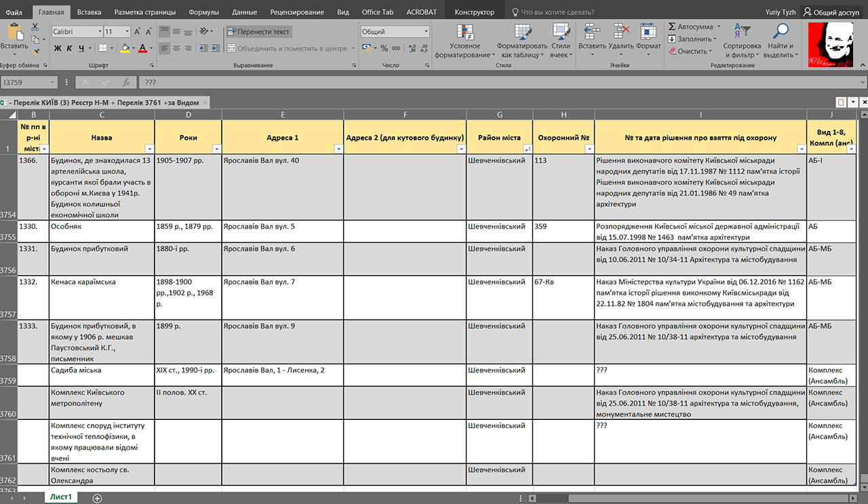868x504 pixels.
Task: Toggle Wrap Text (Перенести текст)
Action: [258, 32]
